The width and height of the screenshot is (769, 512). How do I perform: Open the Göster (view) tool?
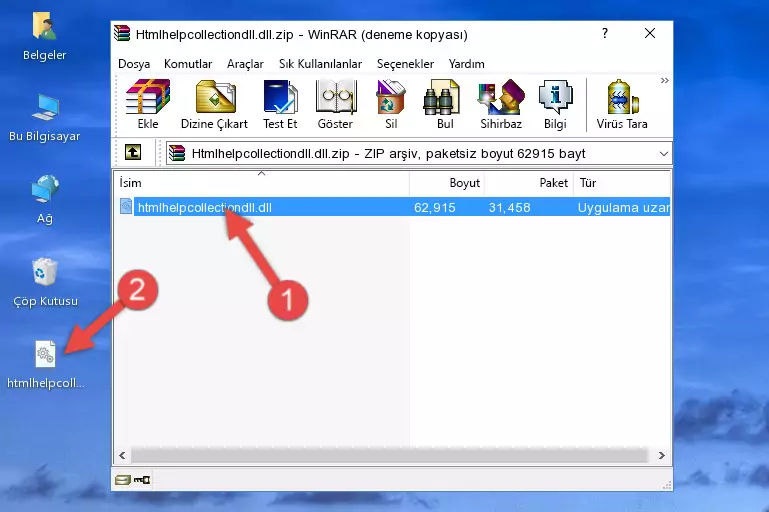(335, 104)
